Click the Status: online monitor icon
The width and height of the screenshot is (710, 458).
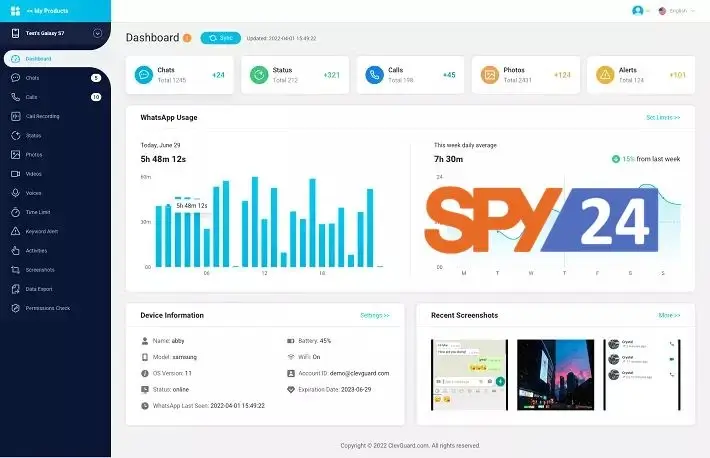145,390
